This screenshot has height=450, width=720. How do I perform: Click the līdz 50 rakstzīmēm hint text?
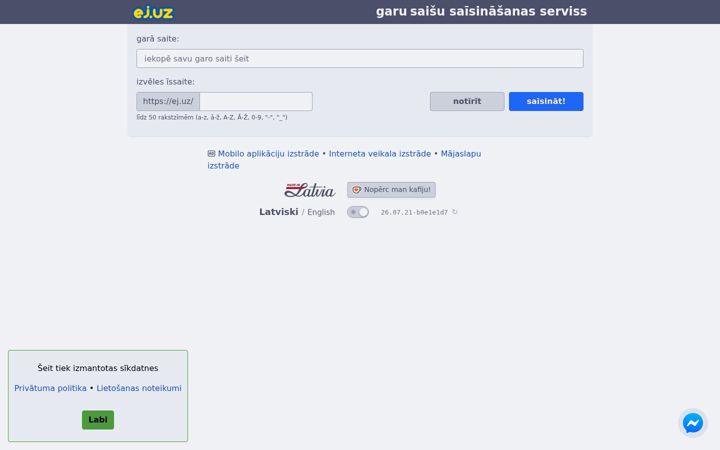click(x=212, y=118)
